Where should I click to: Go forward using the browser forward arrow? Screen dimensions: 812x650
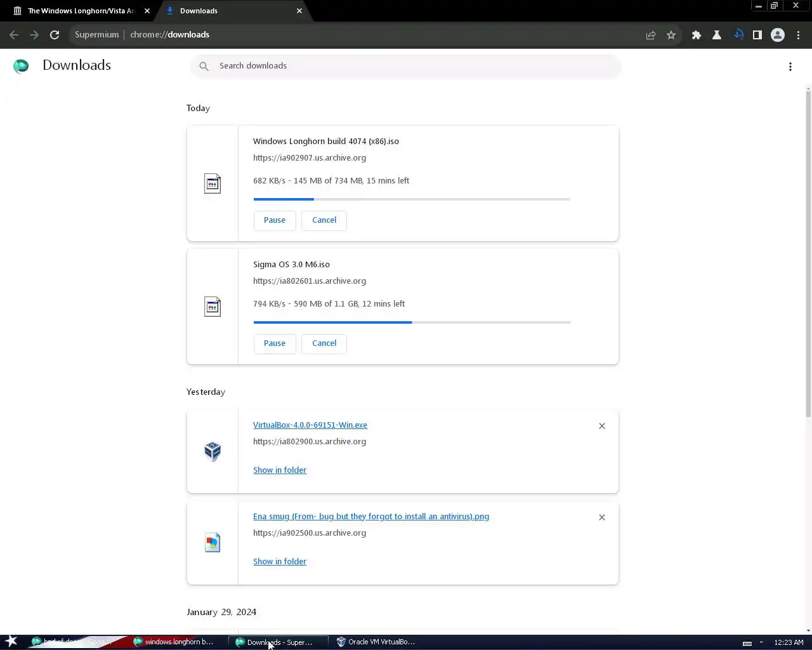tap(34, 35)
